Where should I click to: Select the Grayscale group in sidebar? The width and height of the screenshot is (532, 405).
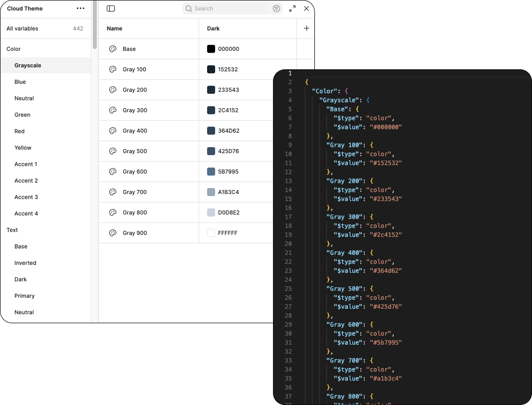28,65
